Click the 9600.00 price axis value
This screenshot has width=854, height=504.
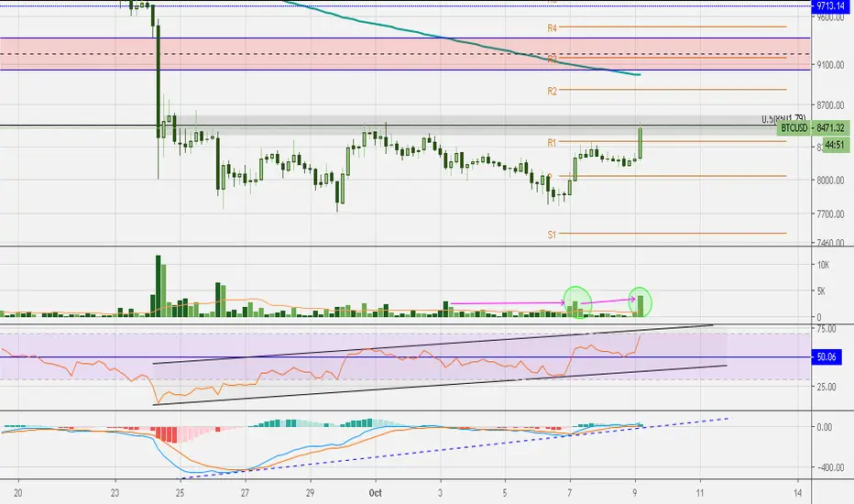point(830,16)
